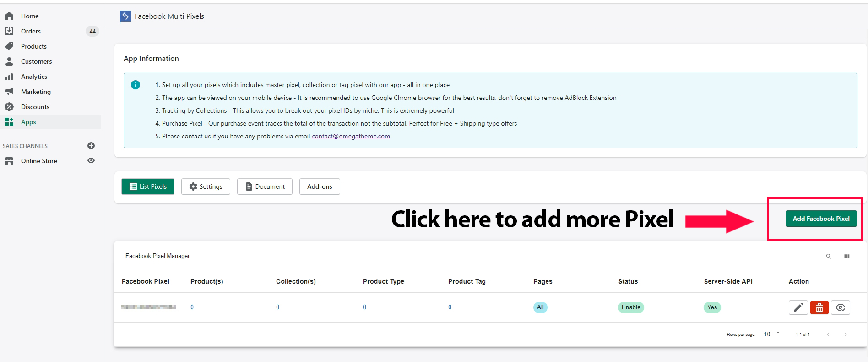This screenshot has width=868, height=362.
Task: Click the Product(s) count 0 value
Action: tap(192, 307)
